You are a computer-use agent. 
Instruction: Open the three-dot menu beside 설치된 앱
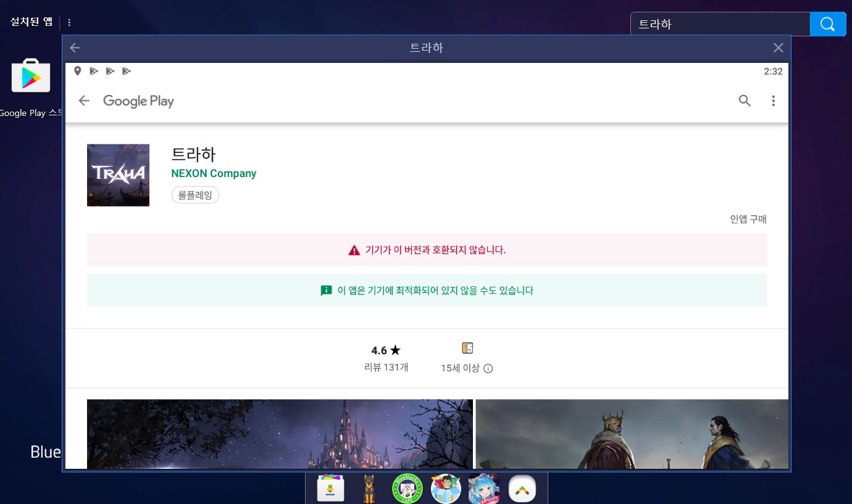point(69,23)
